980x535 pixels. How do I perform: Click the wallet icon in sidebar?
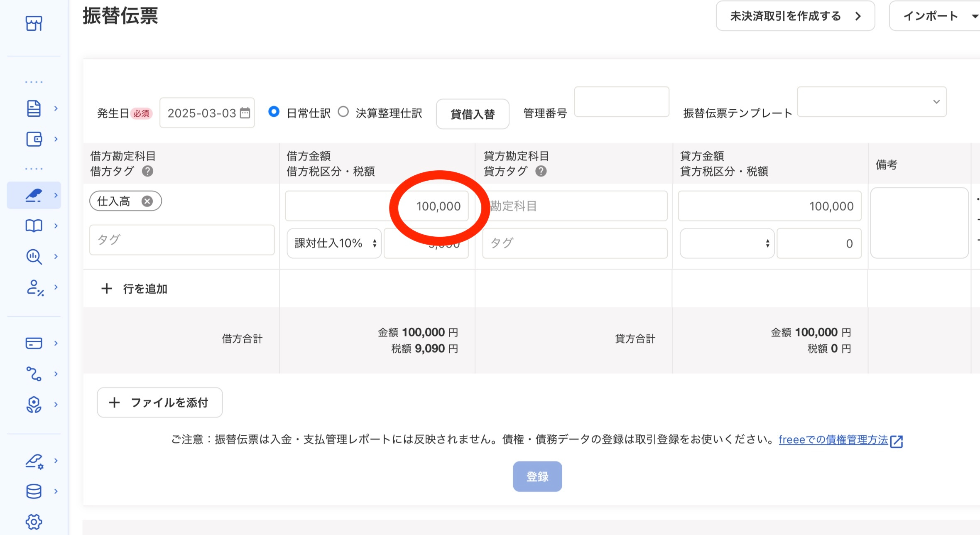[34, 139]
